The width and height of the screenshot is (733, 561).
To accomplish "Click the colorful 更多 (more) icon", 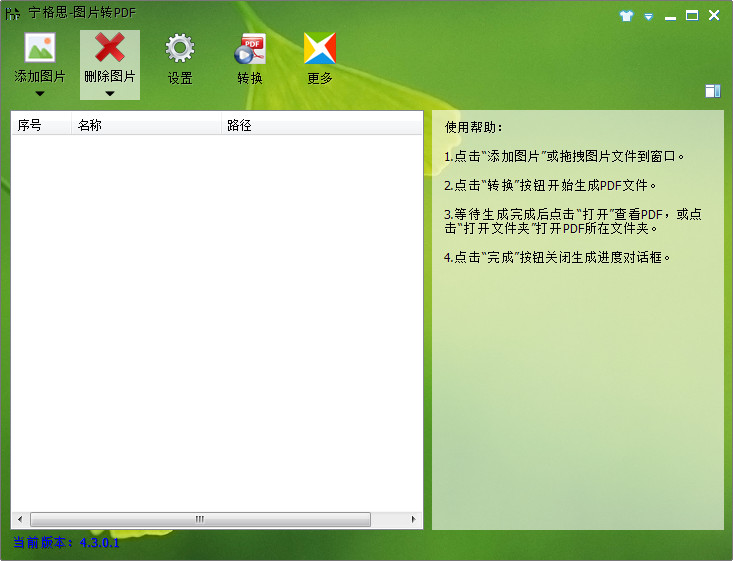I will point(320,49).
